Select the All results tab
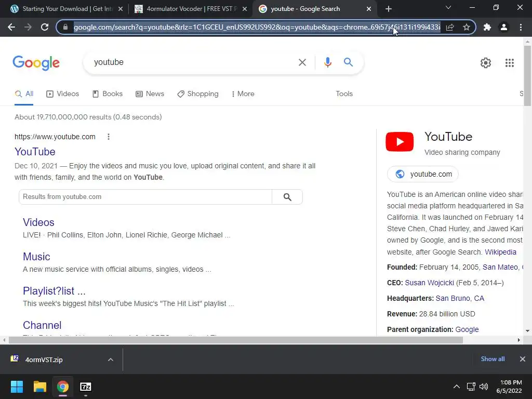532x399 pixels. pyautogui.click(x=24, y=94)
